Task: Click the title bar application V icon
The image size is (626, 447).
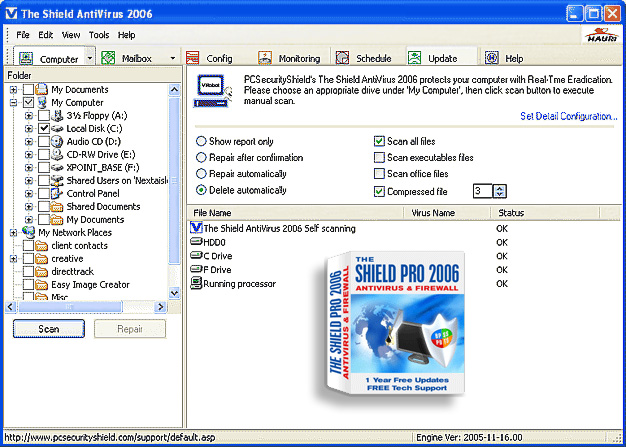Action: pos(11,14)
